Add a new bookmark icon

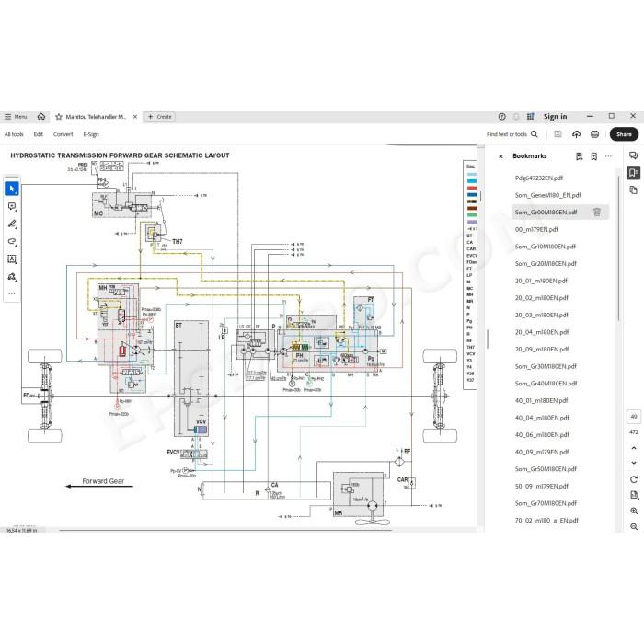point(594,156)
